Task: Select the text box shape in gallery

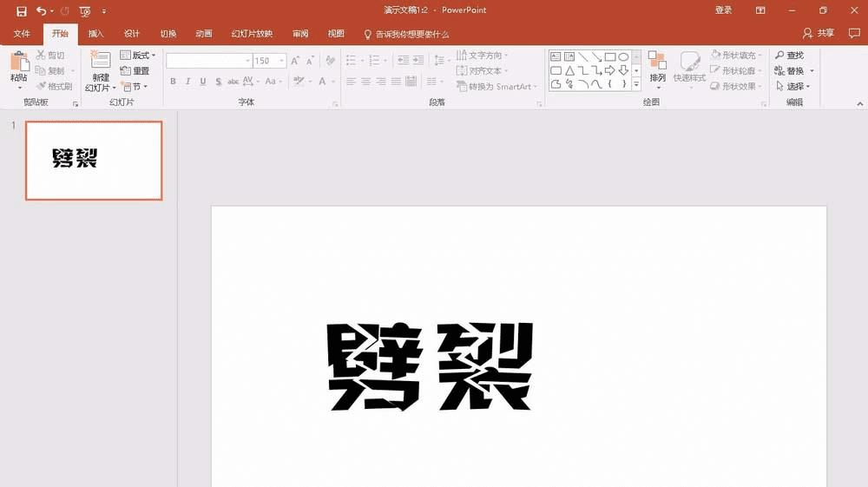Action: (556, 56)
